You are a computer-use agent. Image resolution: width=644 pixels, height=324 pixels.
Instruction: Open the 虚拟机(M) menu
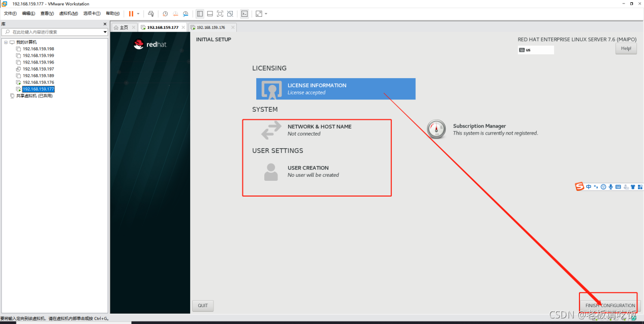click(69, 13)
